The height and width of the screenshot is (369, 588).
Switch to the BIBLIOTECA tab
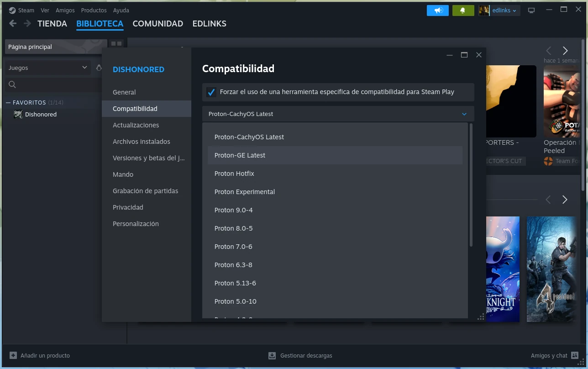pos(100,24)
